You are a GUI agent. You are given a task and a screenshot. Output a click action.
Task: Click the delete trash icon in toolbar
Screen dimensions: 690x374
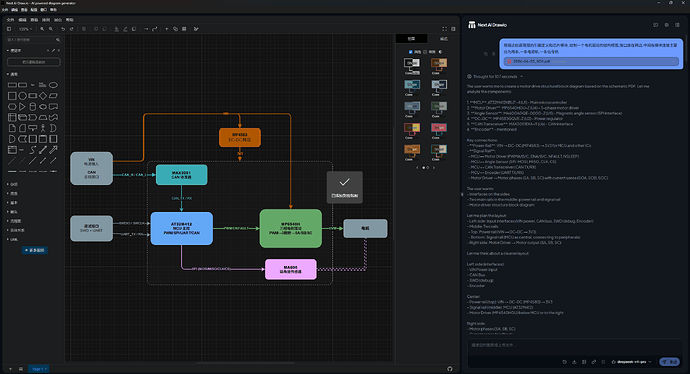[x=84, y=29]
